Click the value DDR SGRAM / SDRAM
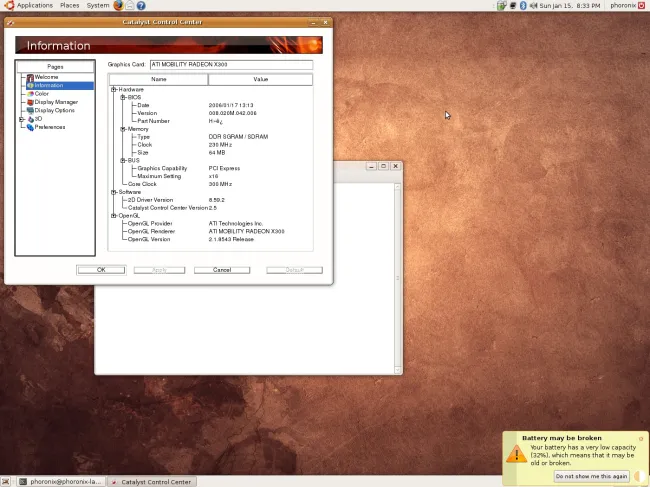The width and height of the screenshot is (650, 487). (238, 137)
